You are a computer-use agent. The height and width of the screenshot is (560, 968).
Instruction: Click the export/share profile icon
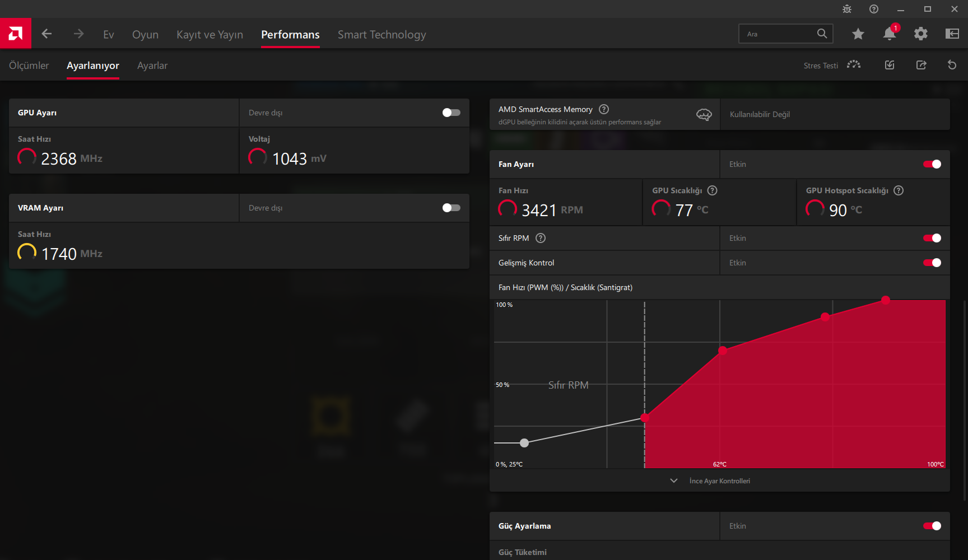coord(921,65)
